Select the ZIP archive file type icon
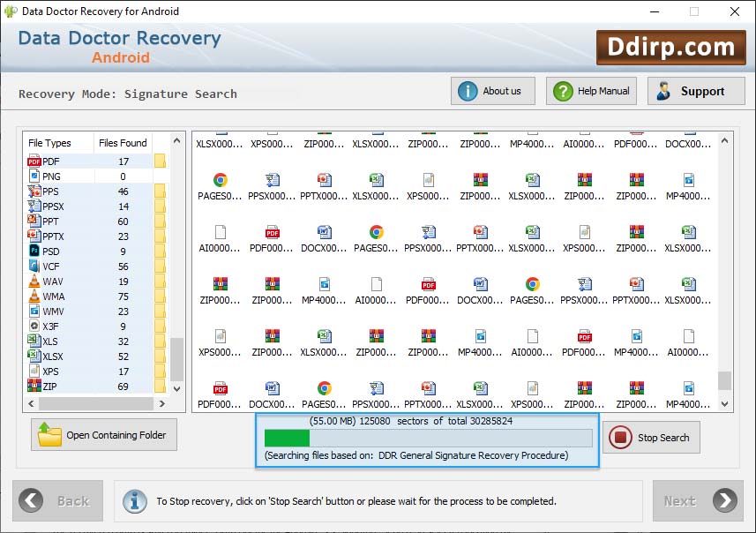The image size is (756, 533). click(x=34, y=386)
